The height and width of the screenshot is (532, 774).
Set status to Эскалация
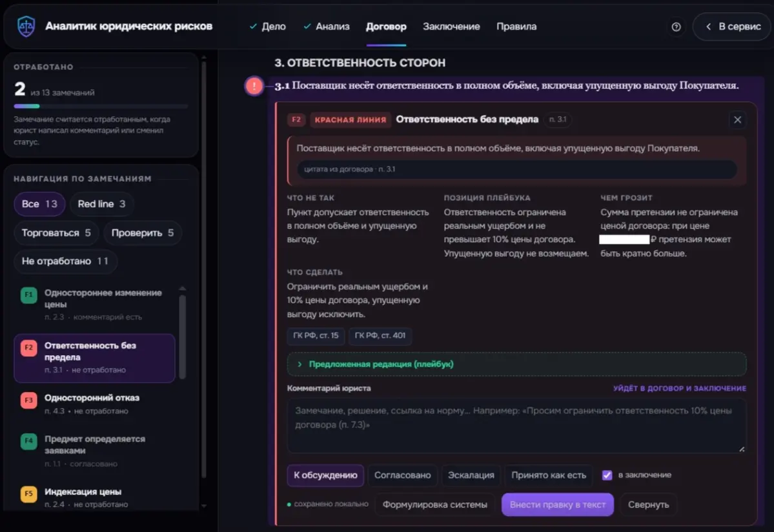[x=471, y=475]
